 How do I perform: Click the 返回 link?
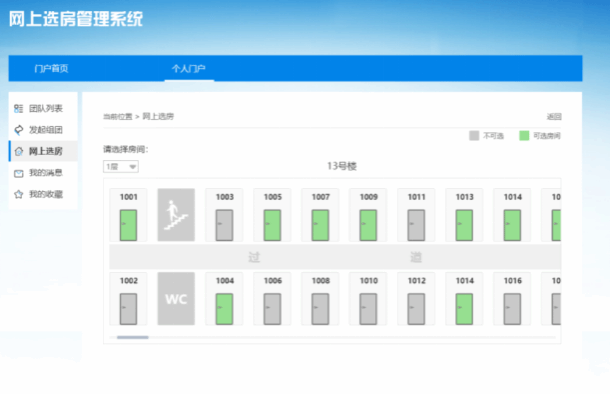(x=554, y=116)
